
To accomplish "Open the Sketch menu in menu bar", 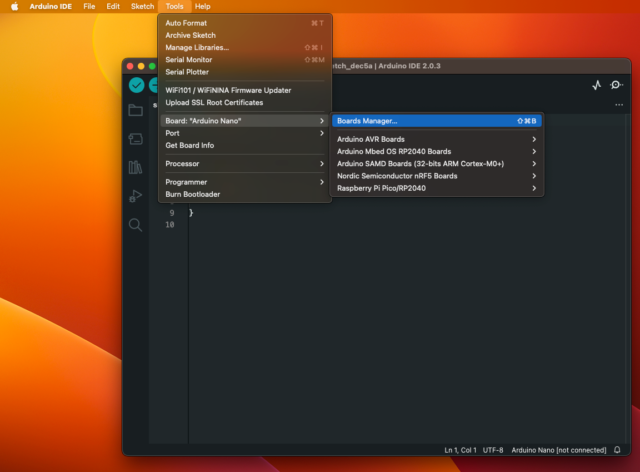I will pos(142,6).
